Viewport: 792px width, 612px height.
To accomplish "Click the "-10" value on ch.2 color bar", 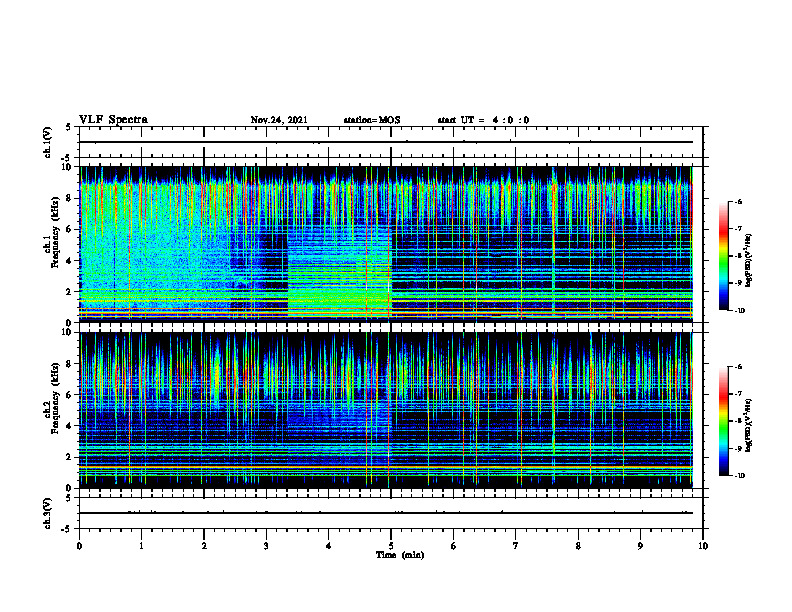I will [x=739, y=476].
